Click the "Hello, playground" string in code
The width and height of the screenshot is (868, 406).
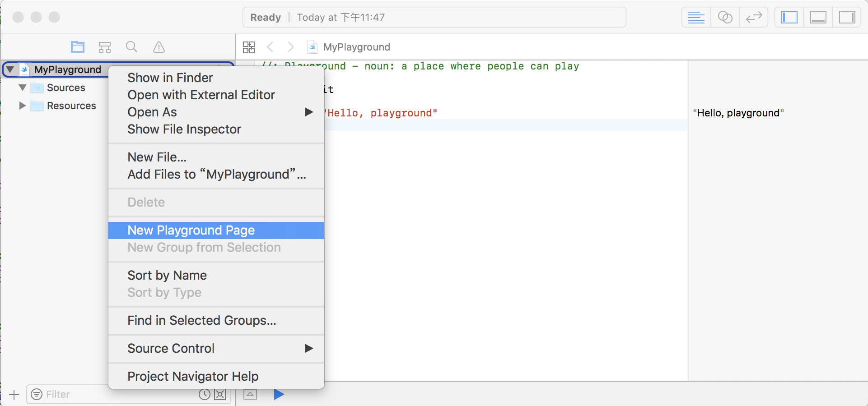(380, 113)
